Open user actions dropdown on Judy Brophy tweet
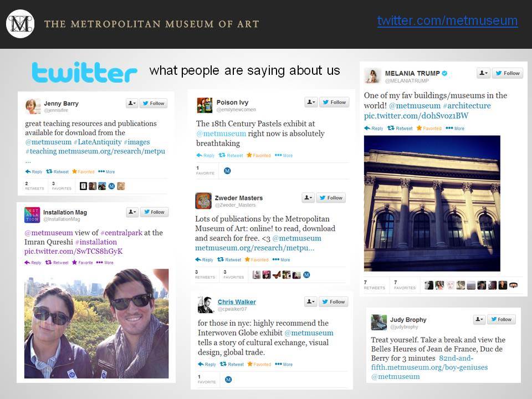The width and height of the screenshot is (532, 399). click(479, 319)
